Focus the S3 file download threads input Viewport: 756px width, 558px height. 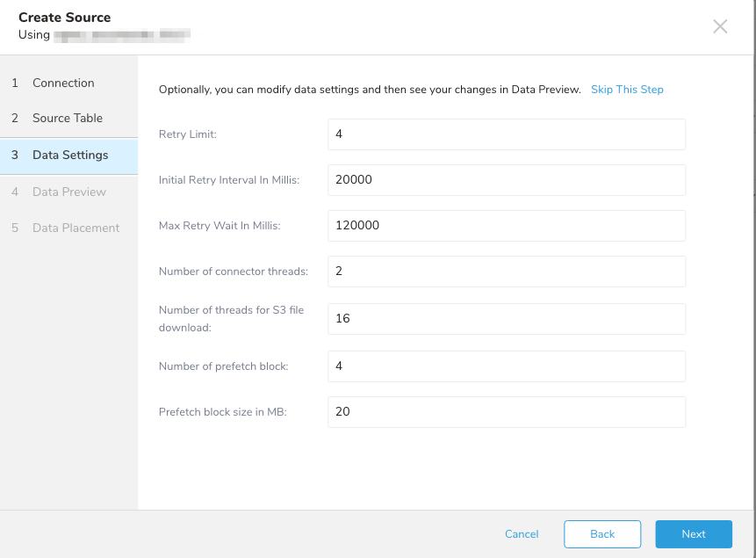(x=506, y=318)
